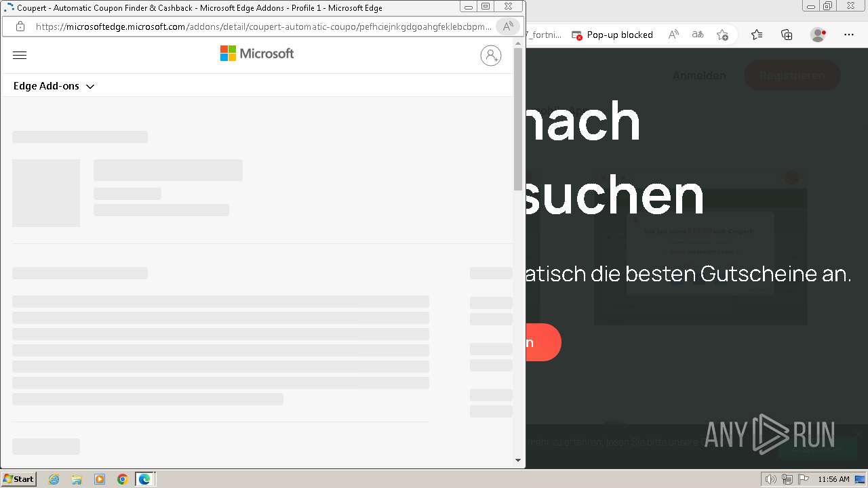The image size is (868, 488).
Task: Click Anmelden link on background page
Action: pos(699,75)
